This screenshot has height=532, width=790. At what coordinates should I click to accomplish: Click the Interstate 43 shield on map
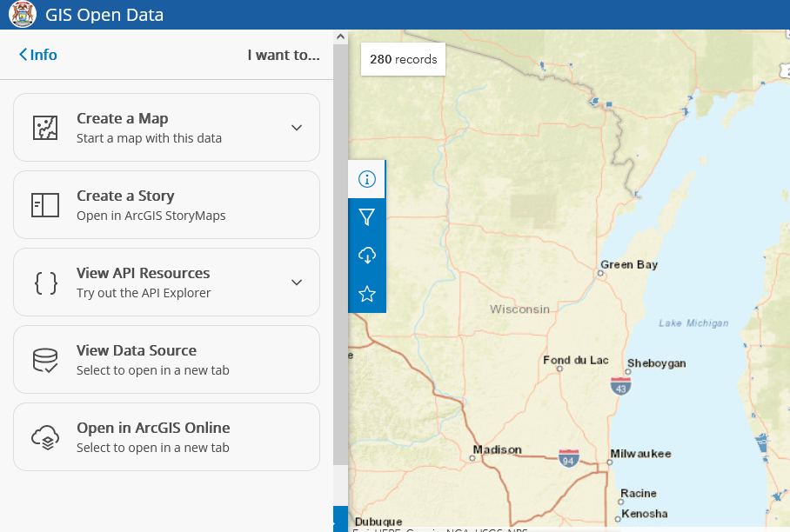click(620, 386)
